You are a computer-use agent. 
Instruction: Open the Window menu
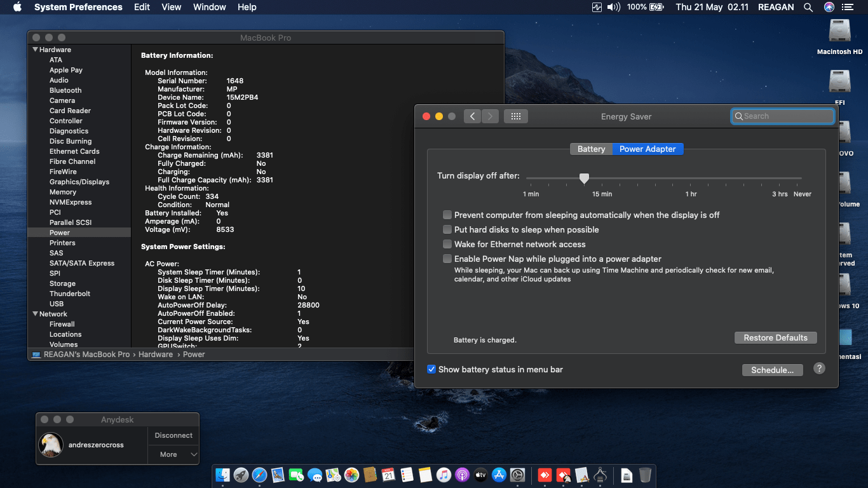click(x=209, y=7)
